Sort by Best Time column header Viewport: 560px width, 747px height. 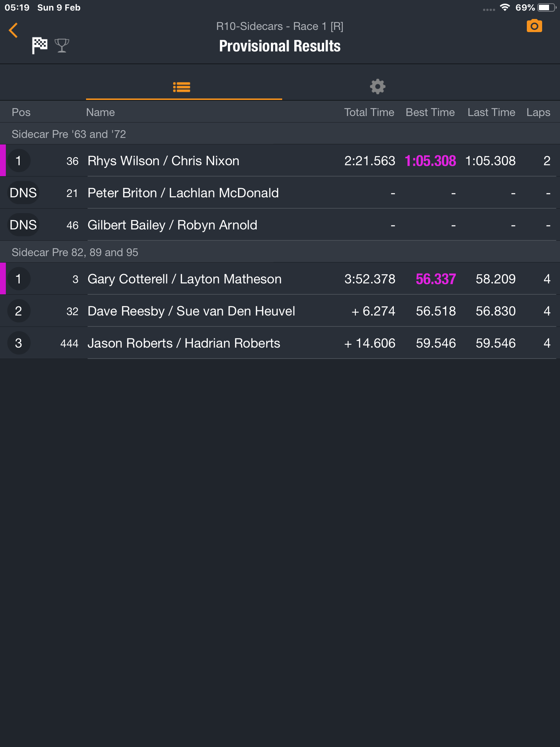click(430, 112)
